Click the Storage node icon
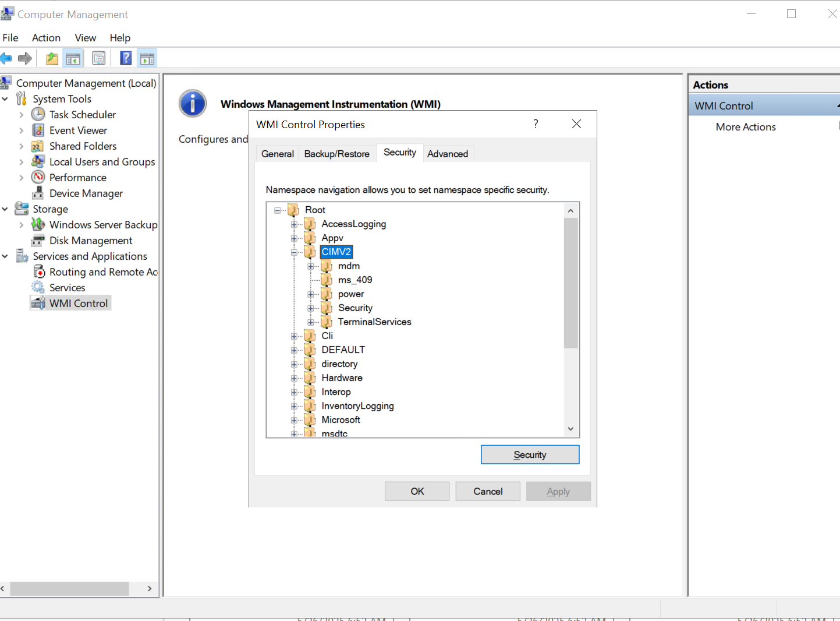Screen dimensions: 840x621 (x=22, y=209)
